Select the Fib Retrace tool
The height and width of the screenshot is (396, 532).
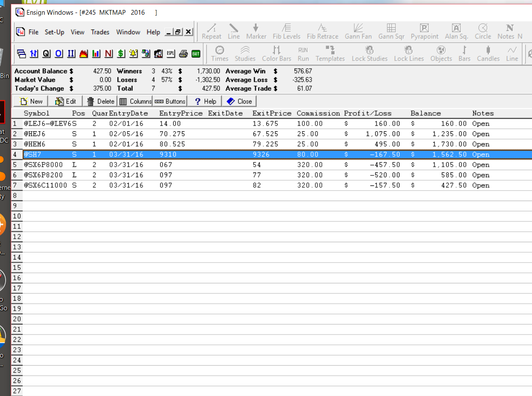322,32
